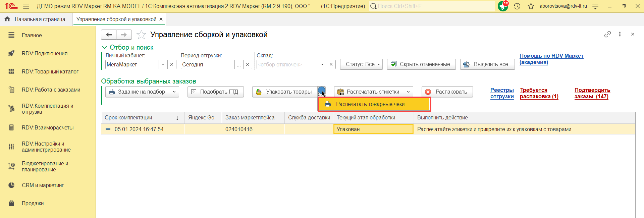Click the Склад input field
This screenshot has height=218, width=644.
coord(287,64)
